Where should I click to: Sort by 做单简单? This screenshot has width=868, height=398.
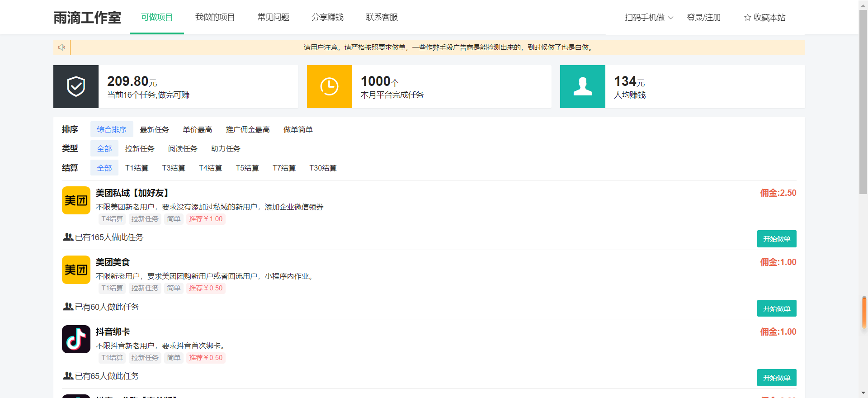298,129
